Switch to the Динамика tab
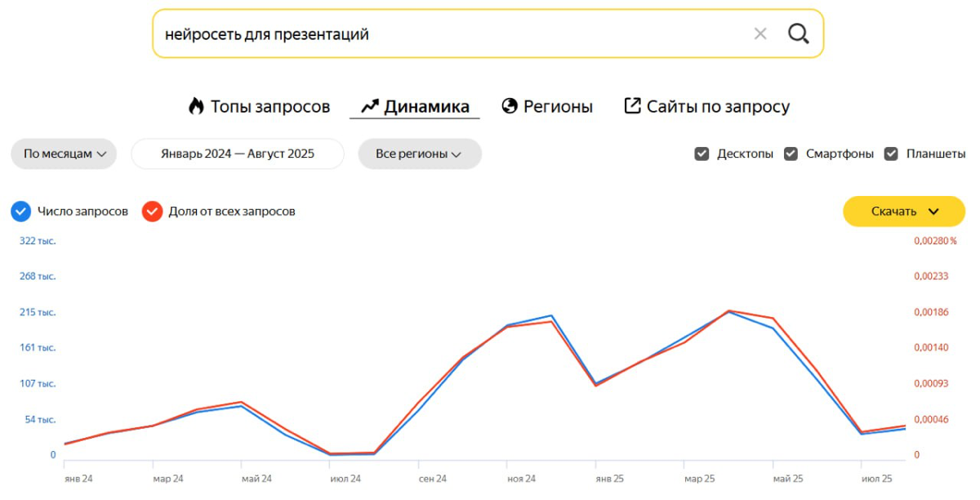The height and width of the screenshot is (500, 980). 415,106
